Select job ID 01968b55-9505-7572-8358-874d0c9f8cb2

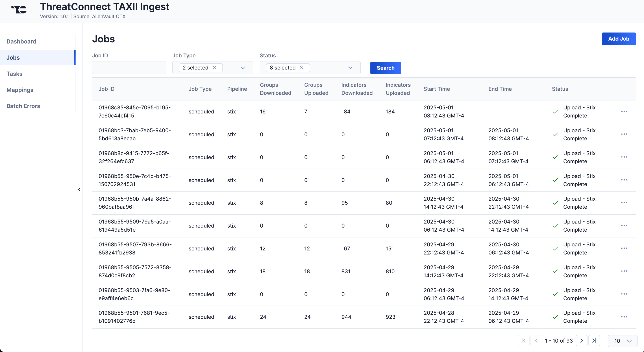click(135, 271)
